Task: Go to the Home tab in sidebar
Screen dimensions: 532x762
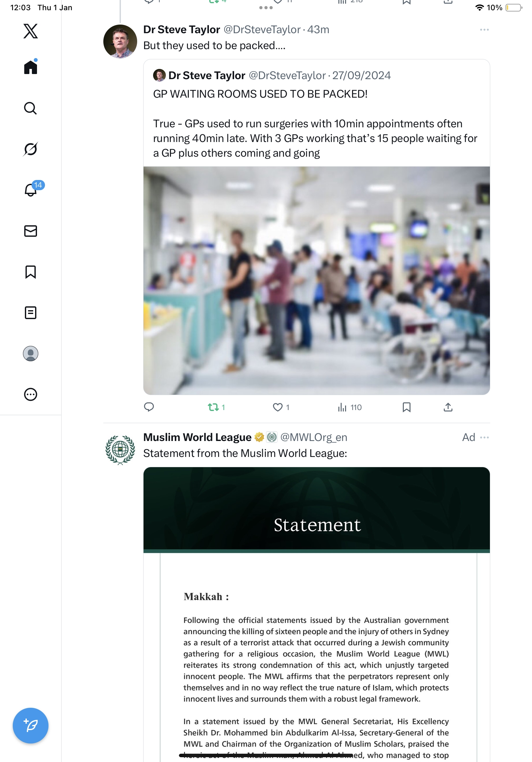Action: [x=31, y=67]
